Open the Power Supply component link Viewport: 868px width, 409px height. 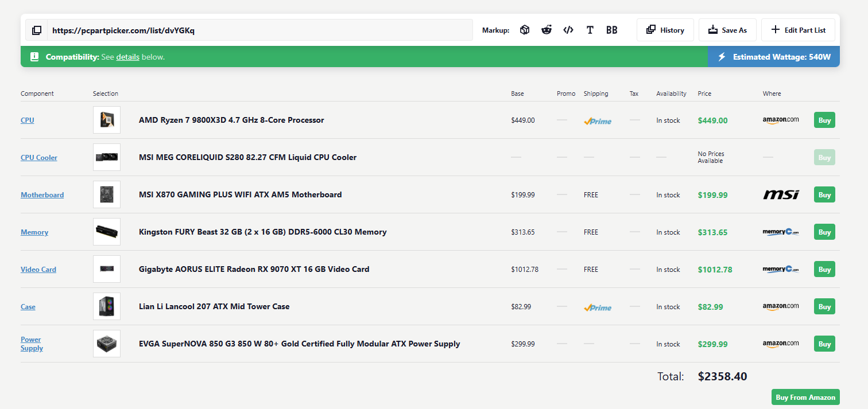32,344
